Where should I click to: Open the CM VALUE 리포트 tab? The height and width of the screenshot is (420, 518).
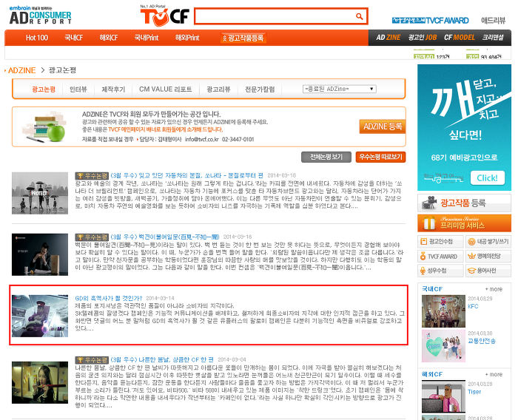166,89
